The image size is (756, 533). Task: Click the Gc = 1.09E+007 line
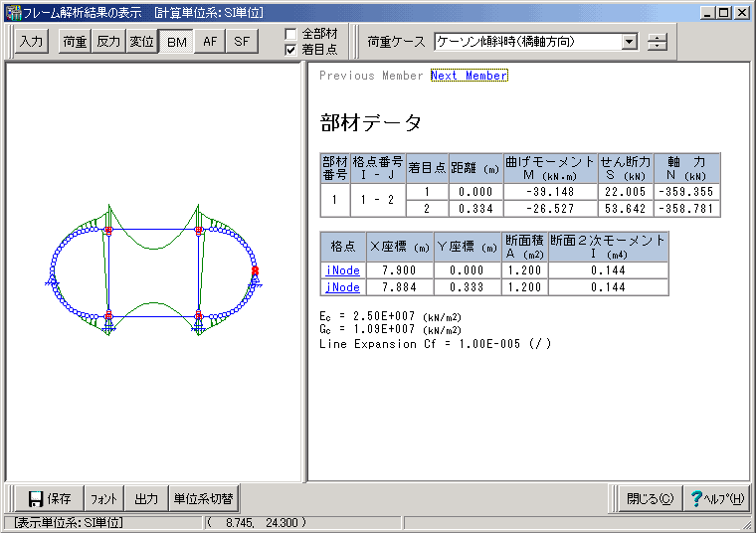pos(391,329)
